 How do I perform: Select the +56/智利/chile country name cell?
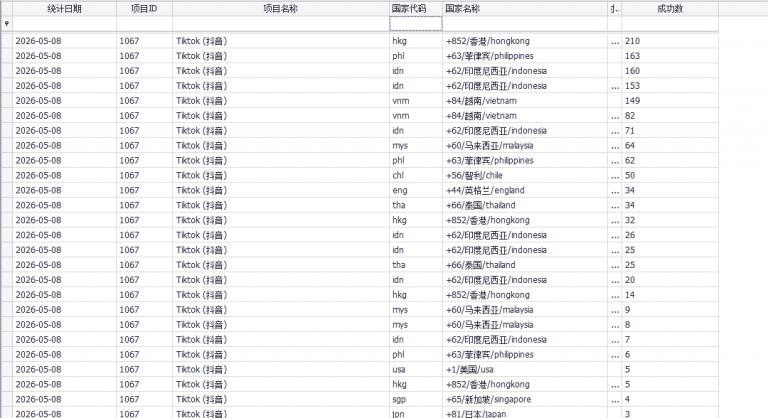[x=525, y=175]
